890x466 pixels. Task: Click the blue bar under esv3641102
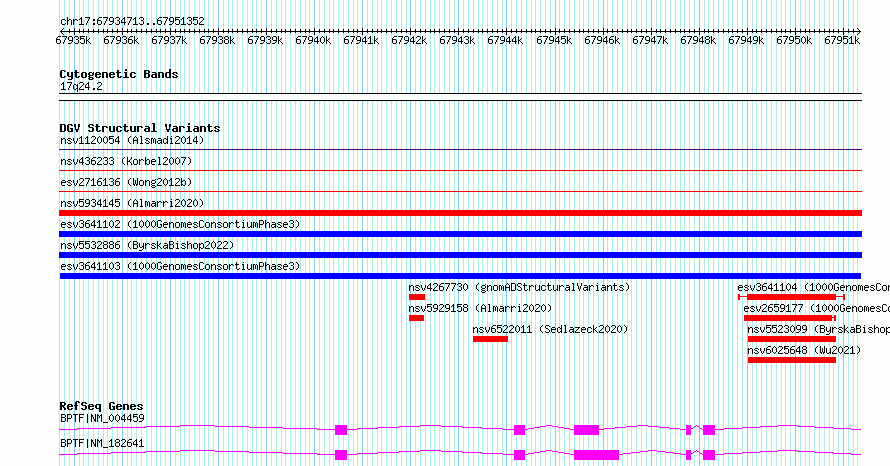[x=460, y=234]
